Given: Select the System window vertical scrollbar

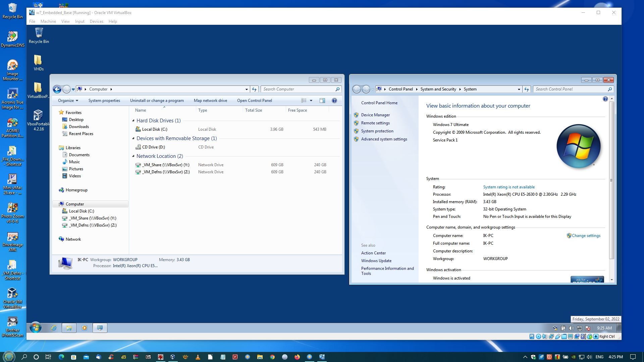Looking at the screenshot, I should point(611,180).
